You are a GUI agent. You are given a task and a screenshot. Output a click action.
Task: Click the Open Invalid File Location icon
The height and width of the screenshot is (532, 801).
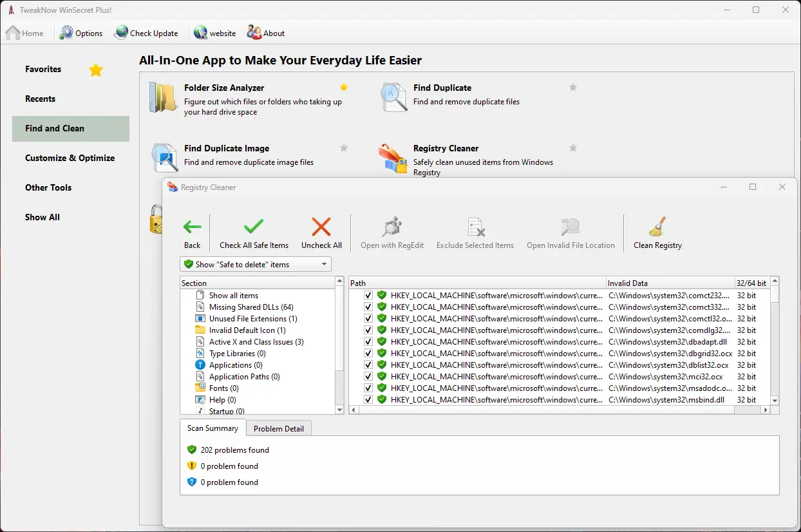point(570,227)
